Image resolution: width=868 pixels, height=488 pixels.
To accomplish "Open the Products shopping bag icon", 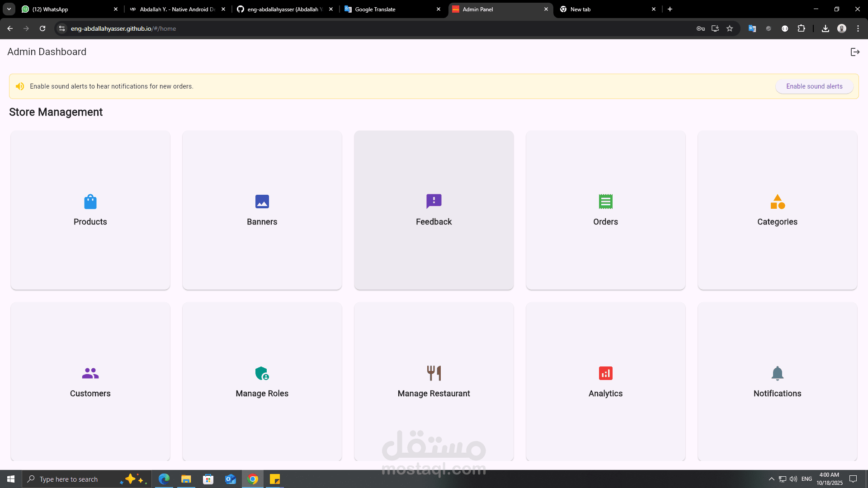I will (x=90, y=202).
